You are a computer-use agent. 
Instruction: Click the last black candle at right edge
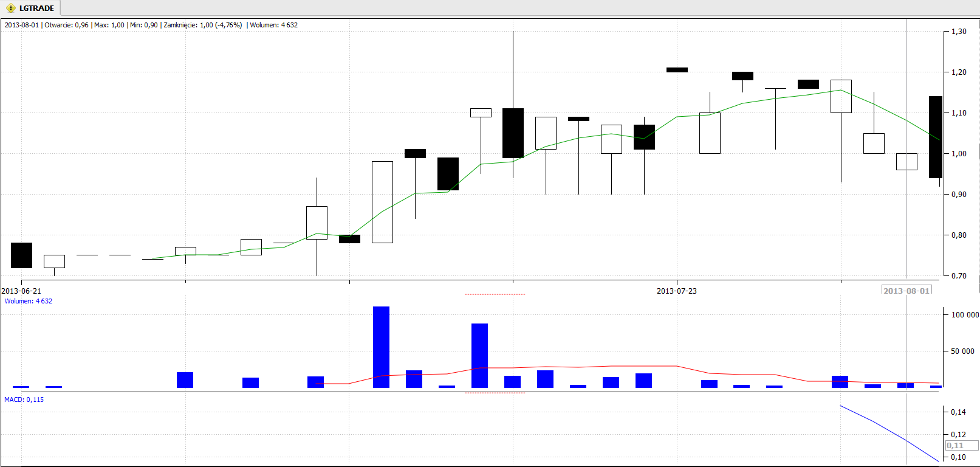(x=935, y=137)
